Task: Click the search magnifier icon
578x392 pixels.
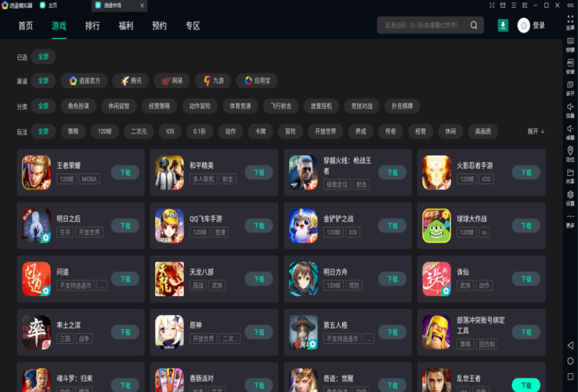Action: 474,25
